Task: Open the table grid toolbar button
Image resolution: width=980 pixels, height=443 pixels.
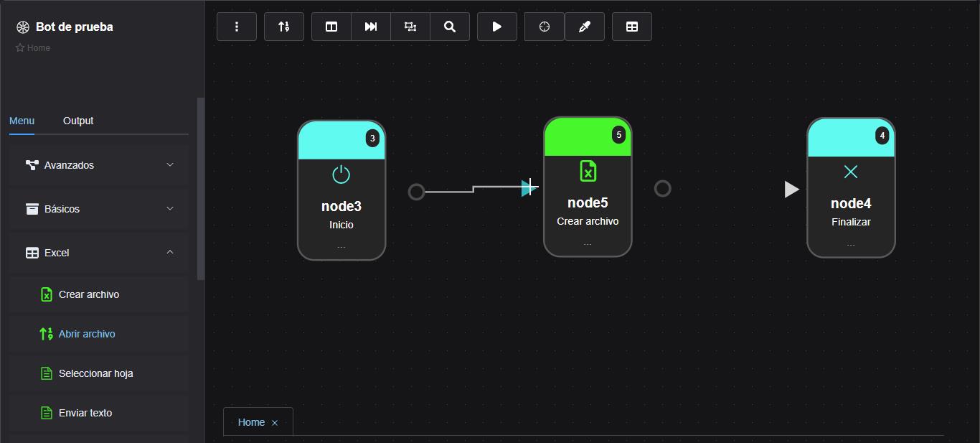Action: coord(632,27)
